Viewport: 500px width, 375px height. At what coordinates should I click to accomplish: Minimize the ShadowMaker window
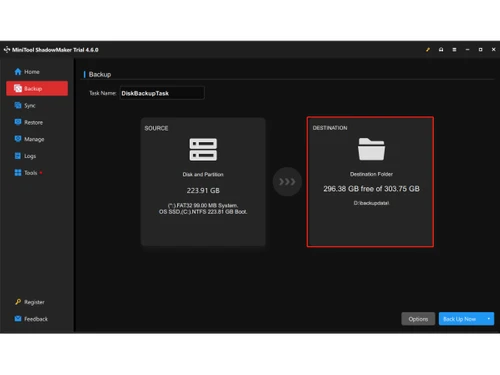(x=467, y=50)
